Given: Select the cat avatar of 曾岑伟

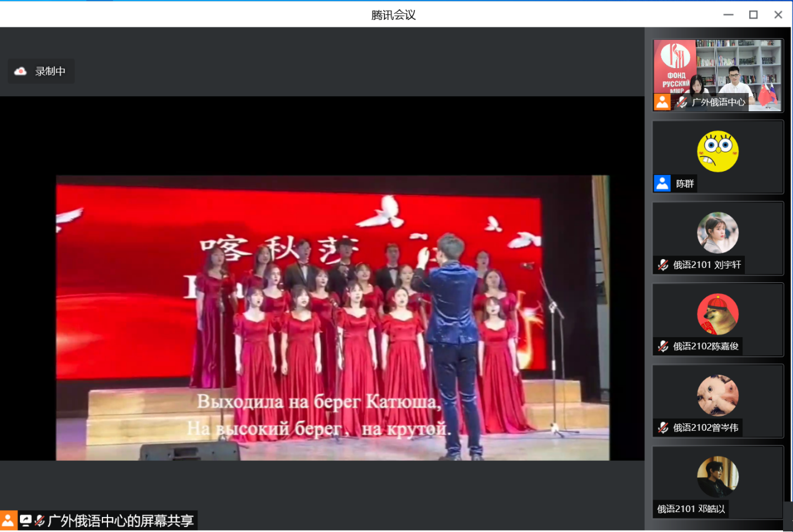Looking at the screenshot, I should point(717,395).
